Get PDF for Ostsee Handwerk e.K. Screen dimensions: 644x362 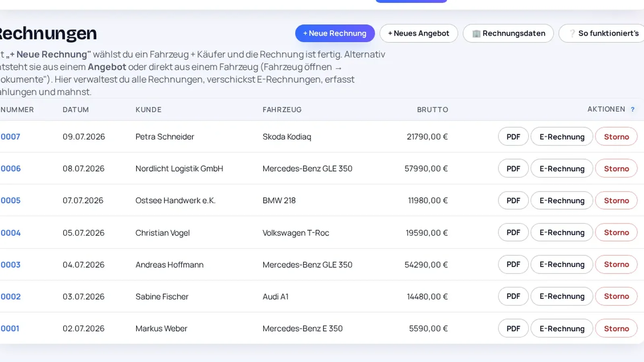(513, 200)
